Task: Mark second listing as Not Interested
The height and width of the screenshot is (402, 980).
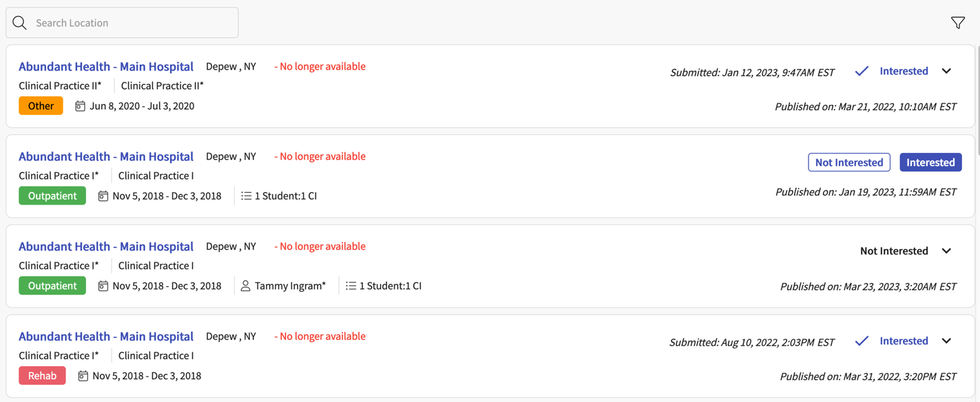Action: (849, 162)
